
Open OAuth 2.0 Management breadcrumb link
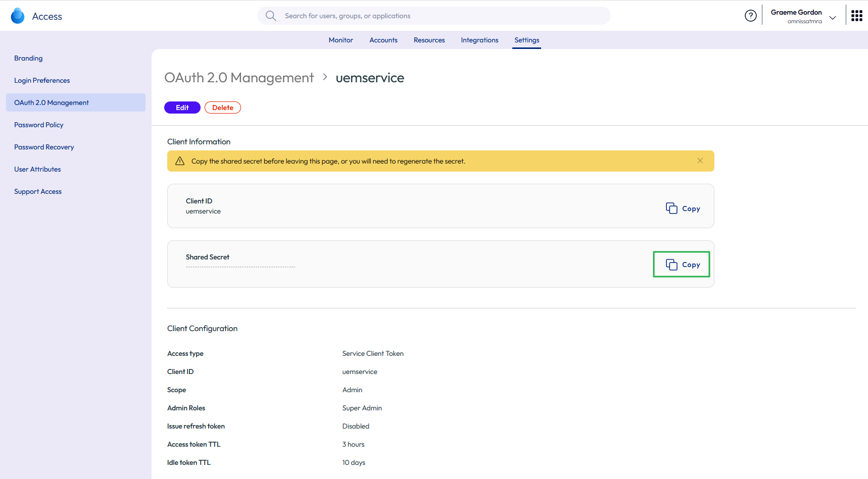coord(239,78)
